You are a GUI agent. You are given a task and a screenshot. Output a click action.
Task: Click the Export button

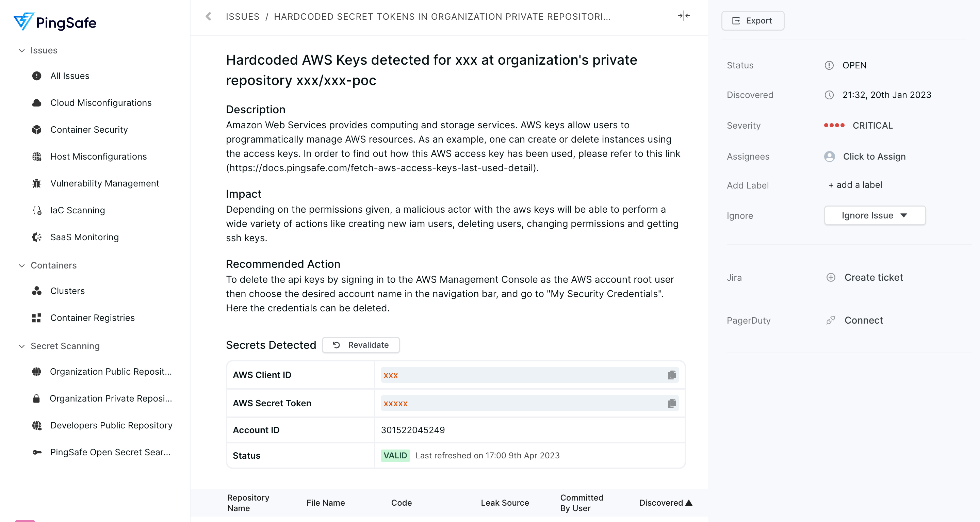click(x=752, y=20)
